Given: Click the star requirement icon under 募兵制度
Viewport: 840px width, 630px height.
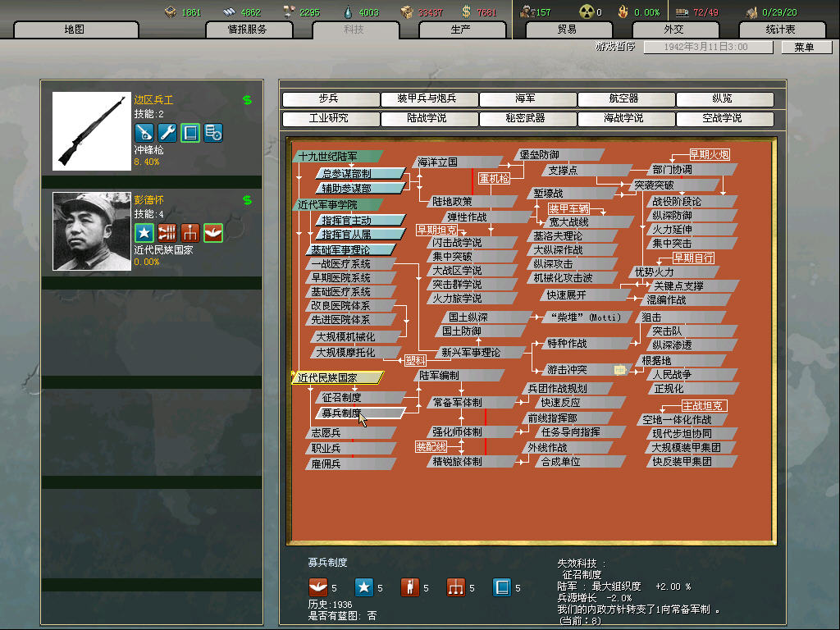Looking at the screenshot, I should pyautogui.click(x=364, y=587).
